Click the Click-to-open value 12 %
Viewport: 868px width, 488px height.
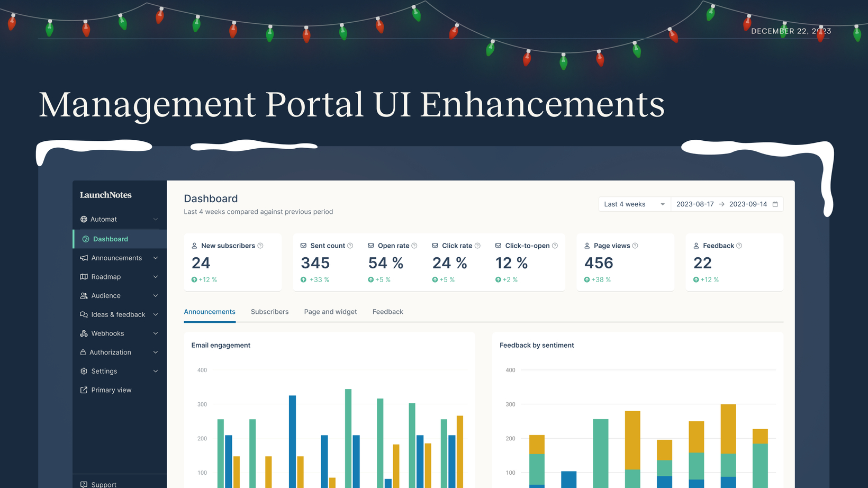point(512,263)
